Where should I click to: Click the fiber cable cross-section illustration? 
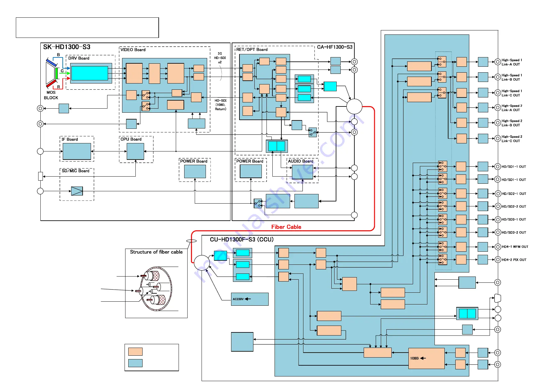tap(156, 289)
